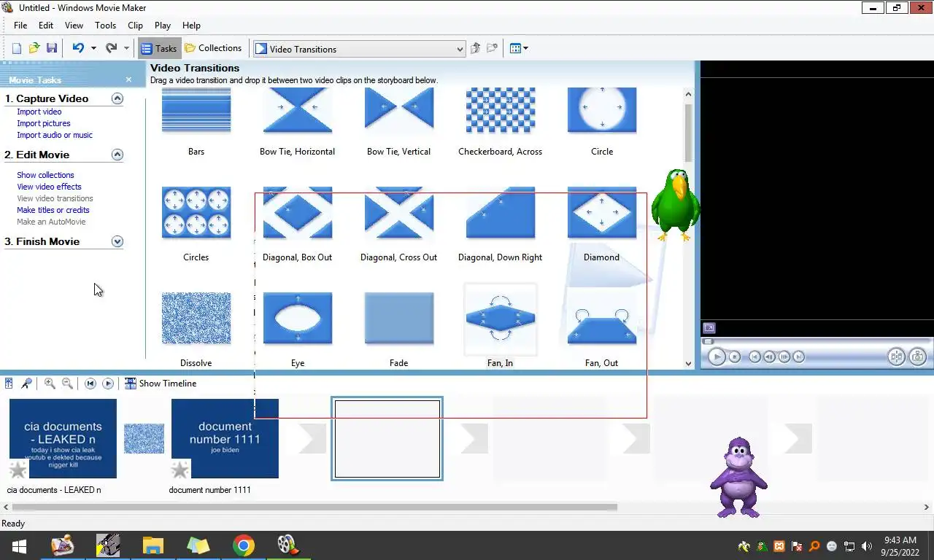Toggle the Tasks pane button

[159, 48]
